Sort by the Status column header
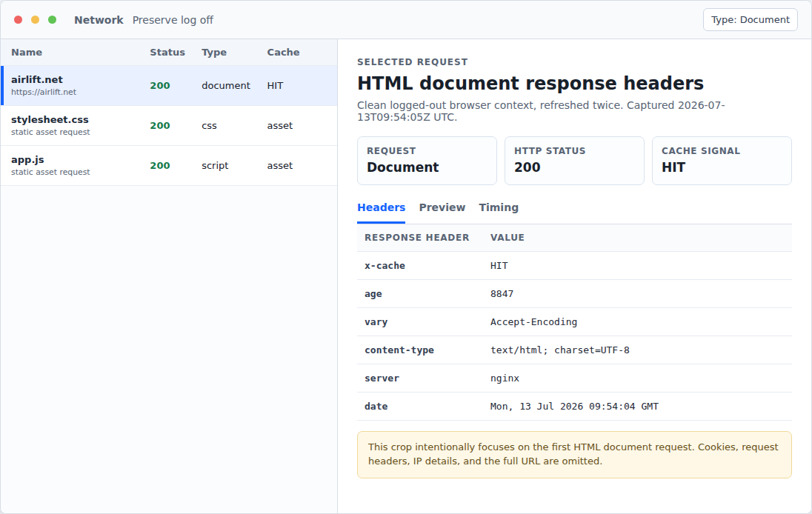 tap(167, 53)
